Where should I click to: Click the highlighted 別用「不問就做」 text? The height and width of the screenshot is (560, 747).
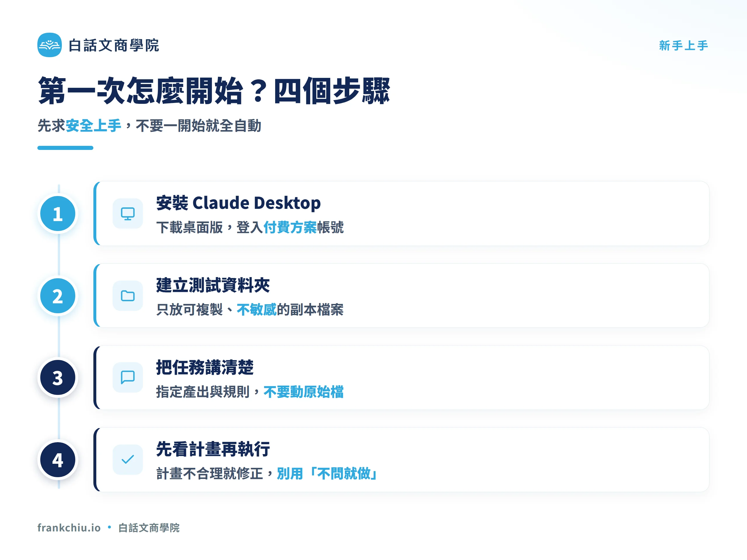point(327,474)
